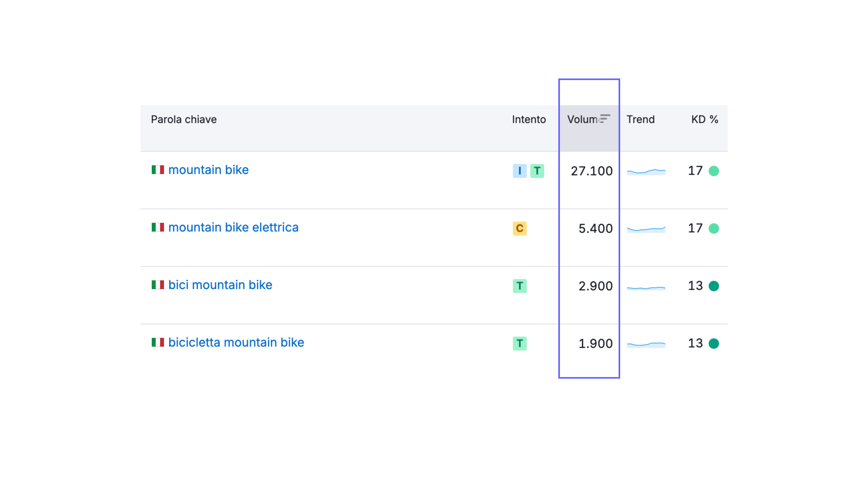This screenshot has height=482, width=868.
Task: Sort by the KD % column header
Action: point(705,119)
